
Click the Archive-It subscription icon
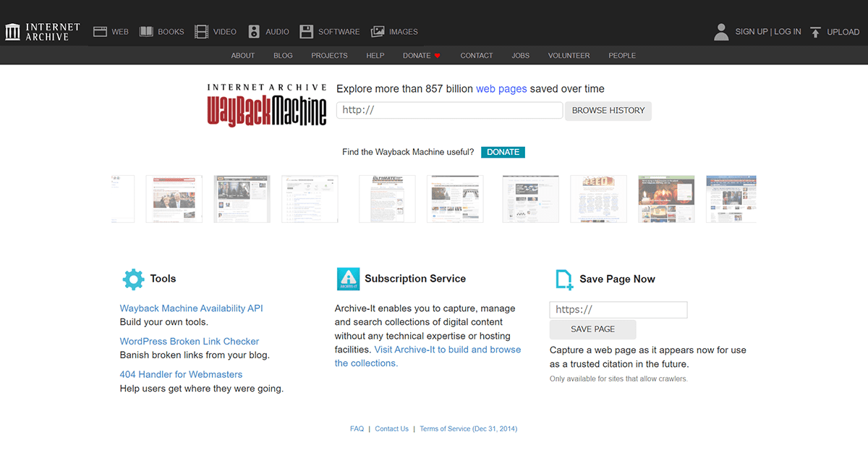coord(348,279)
